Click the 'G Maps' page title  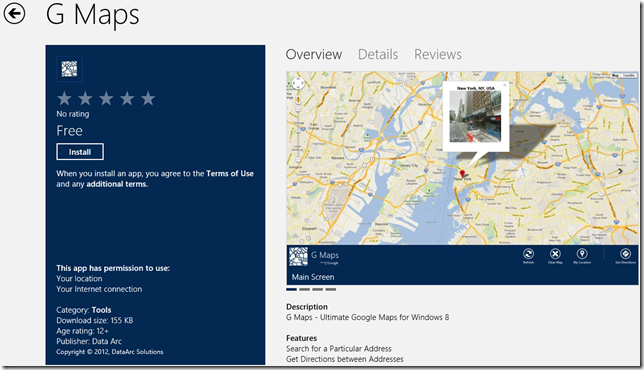pyautogui.click(x=93, y=15)
